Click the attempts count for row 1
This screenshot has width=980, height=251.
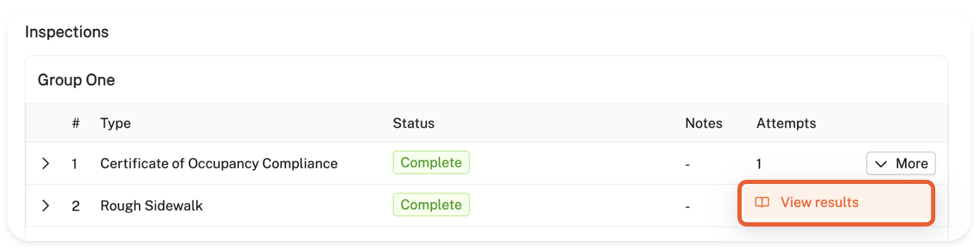click(x=759, y=164)
